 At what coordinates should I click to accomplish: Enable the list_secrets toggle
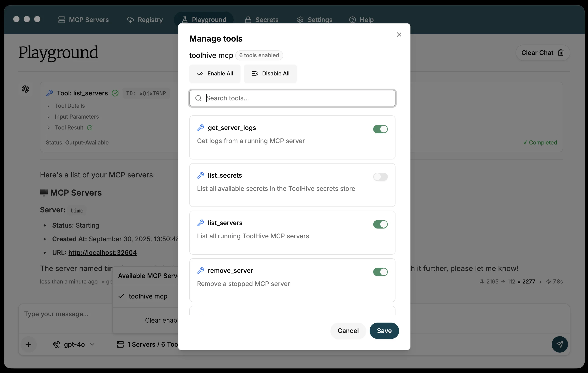(380, 177)
